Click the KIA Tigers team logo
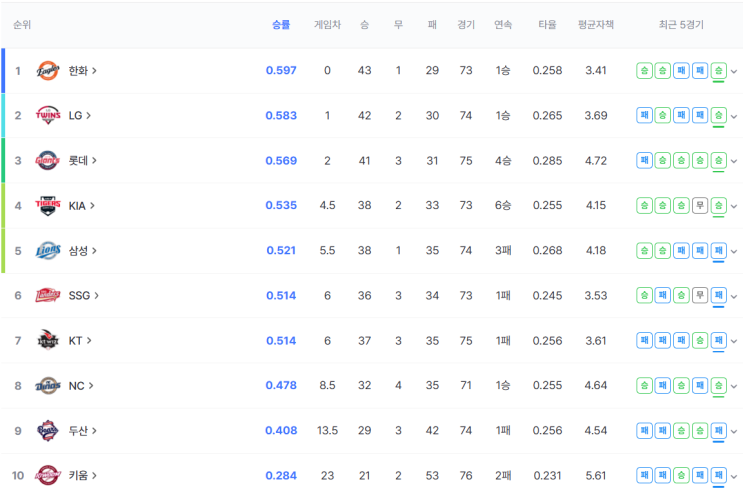Viewport: 743px width, 493px height. coord(48,205)
